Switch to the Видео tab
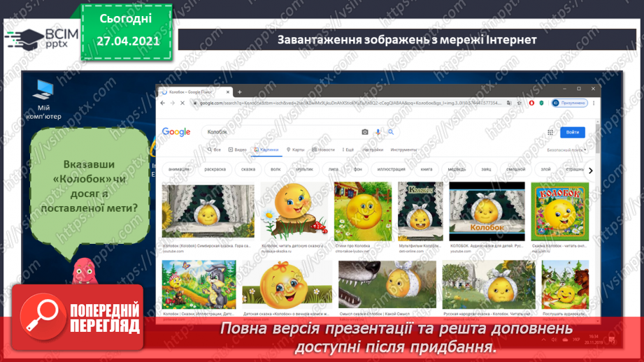 coord(238,150)
